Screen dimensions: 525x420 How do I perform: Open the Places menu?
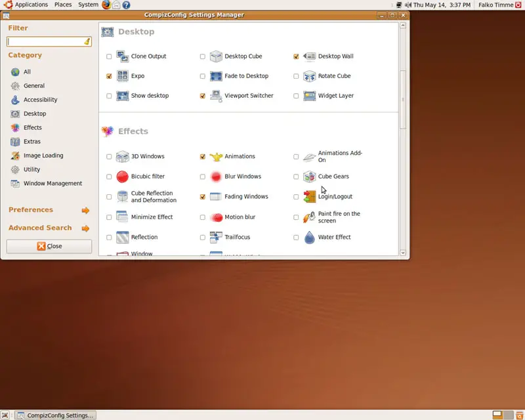click(x=63, y=5)
